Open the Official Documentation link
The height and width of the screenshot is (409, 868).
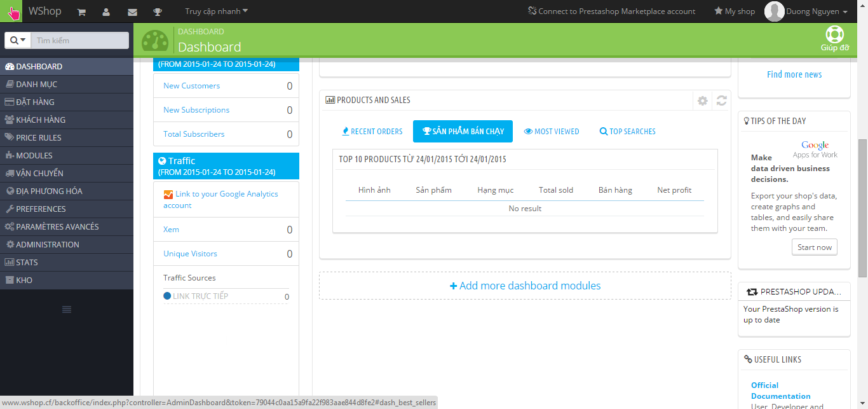[781, 391]
